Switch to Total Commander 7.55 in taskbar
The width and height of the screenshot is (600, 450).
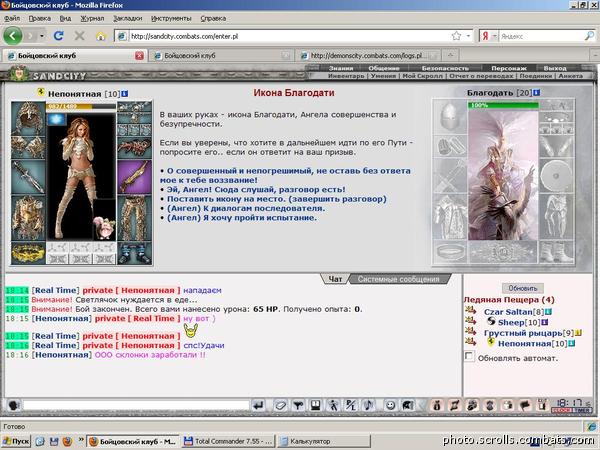click(x=228, y=442)
